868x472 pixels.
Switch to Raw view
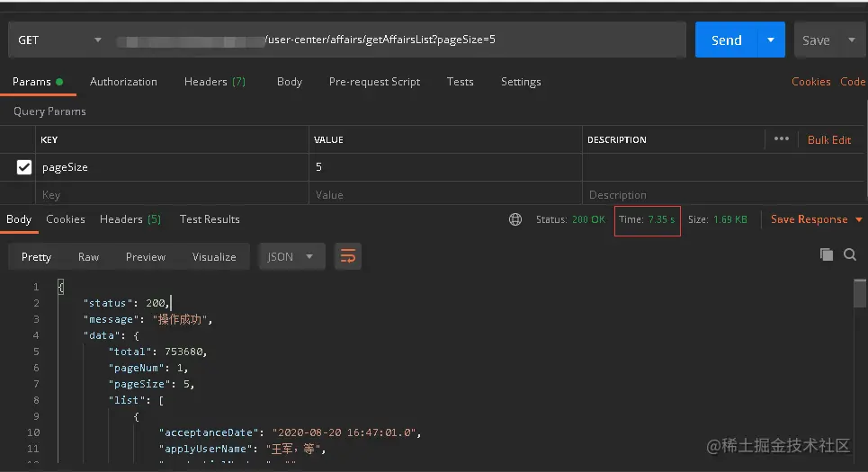[88, 257]
